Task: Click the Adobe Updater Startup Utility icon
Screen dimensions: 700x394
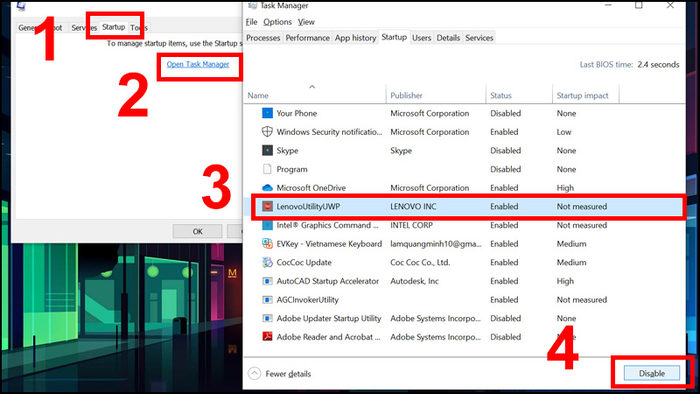Action: 267,318
